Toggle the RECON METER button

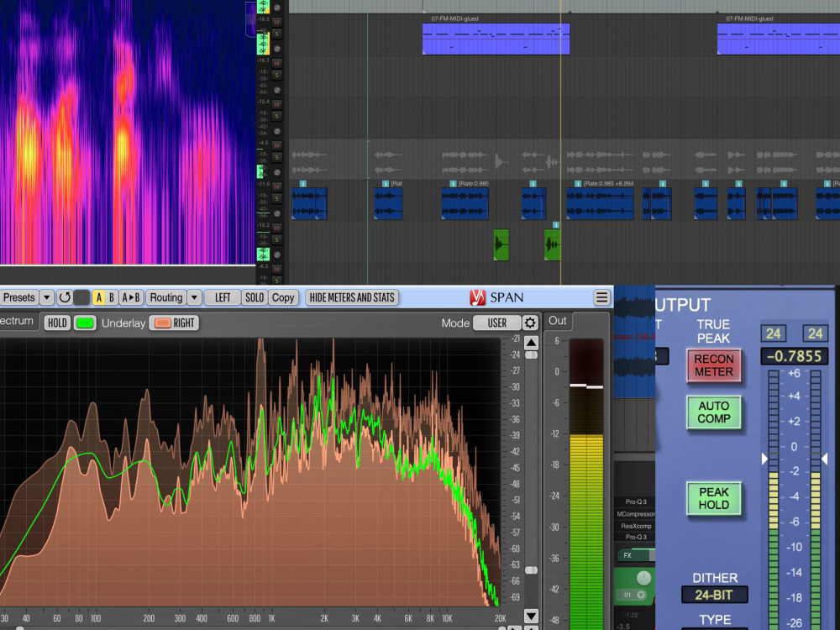point(713,365)
